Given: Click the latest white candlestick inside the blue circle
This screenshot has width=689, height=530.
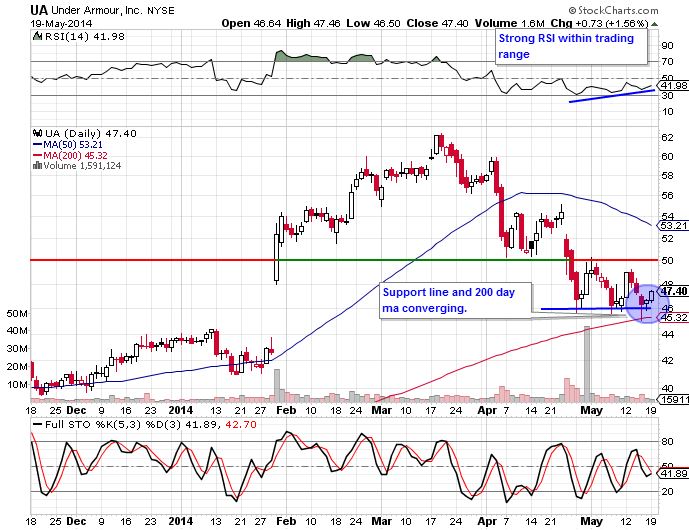Looking at the screenshot, I should click(651, 295).
